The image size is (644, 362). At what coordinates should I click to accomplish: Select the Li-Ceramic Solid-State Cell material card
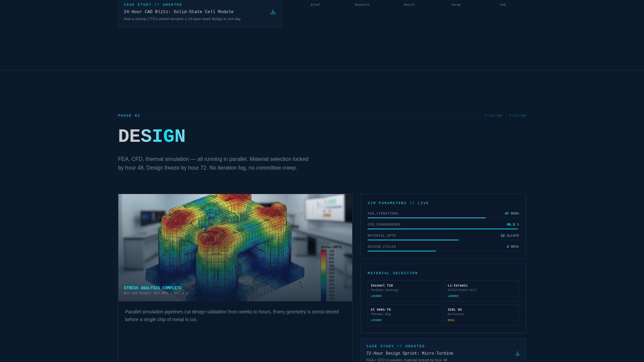(x=482, y=291)
